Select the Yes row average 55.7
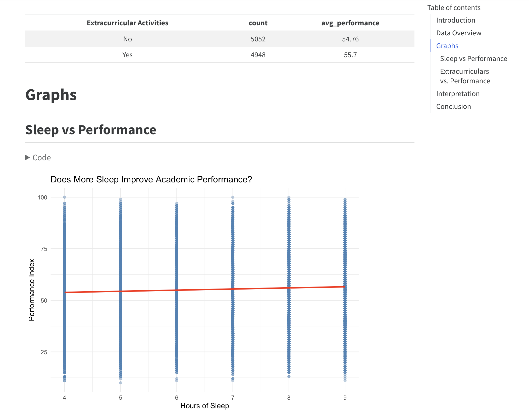 click(350, 55)
